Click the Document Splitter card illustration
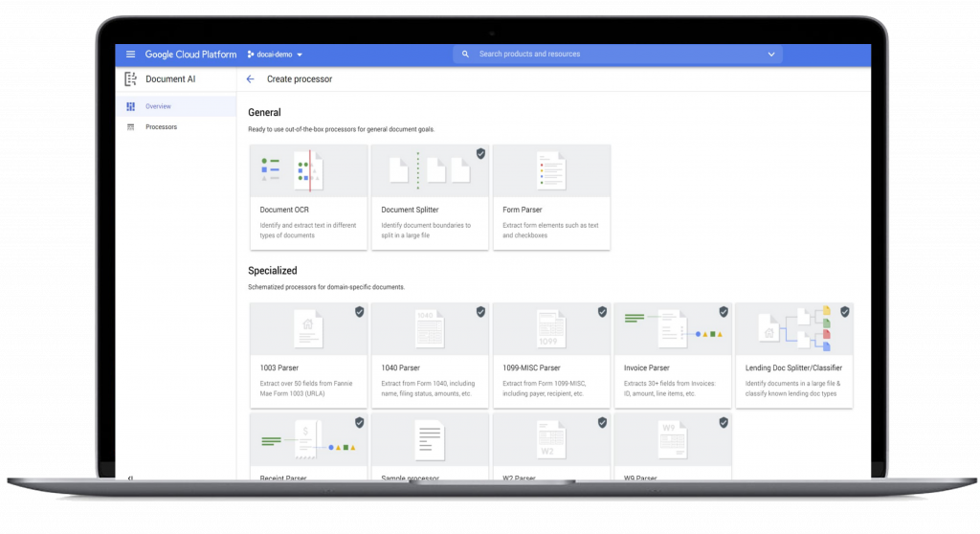Screen dimensions: 980x534 (x=430, y=170)
